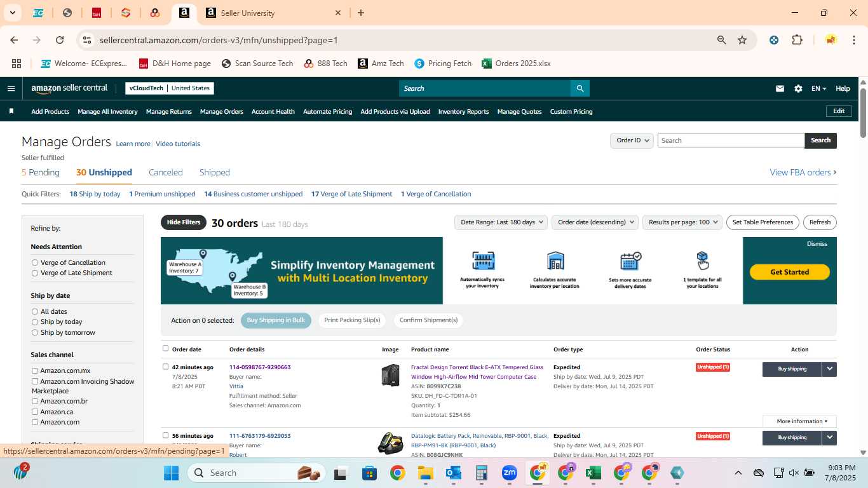The height and width of the screenshot is (488, 868).
Task: Select the Verge of Cancellation radio button
Action: click(x=35, y=262)
